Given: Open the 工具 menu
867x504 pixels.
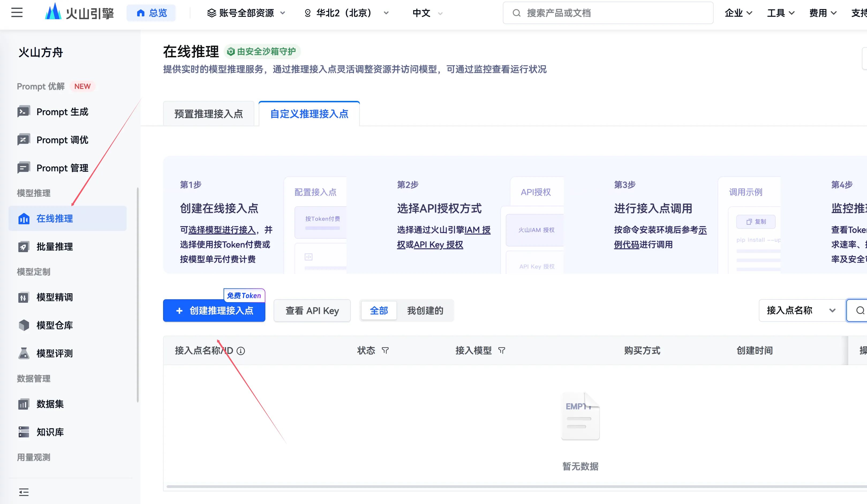Looking at the screenshot, I should coord(781,13).
